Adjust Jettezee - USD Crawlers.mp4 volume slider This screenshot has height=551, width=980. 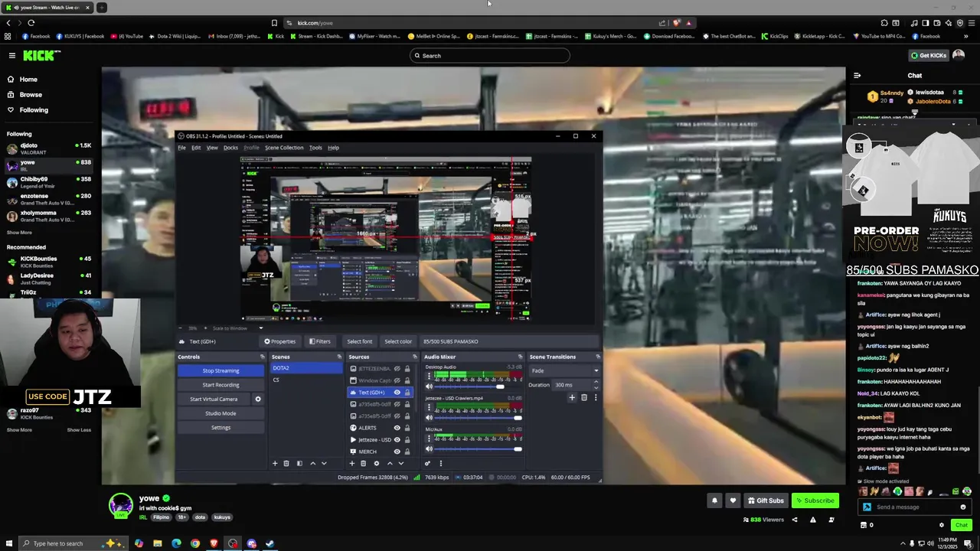point(479,418)
